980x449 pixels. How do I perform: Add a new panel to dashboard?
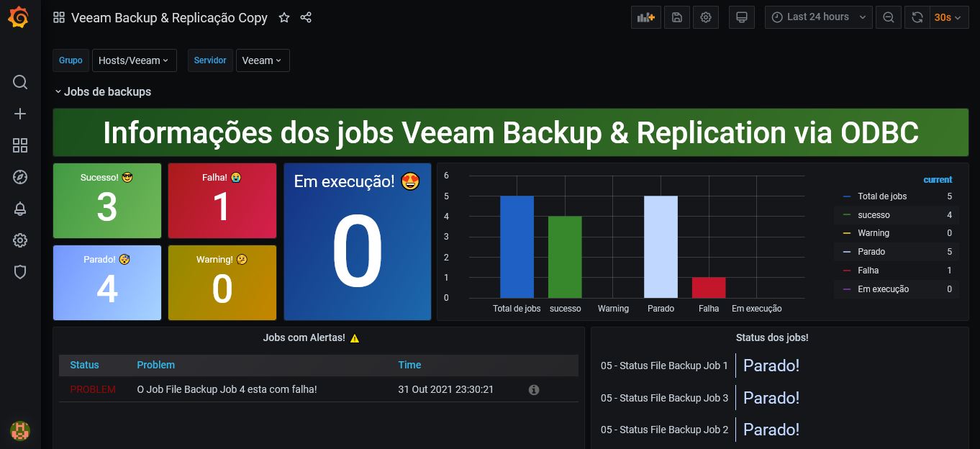click(x=645, y=17)
